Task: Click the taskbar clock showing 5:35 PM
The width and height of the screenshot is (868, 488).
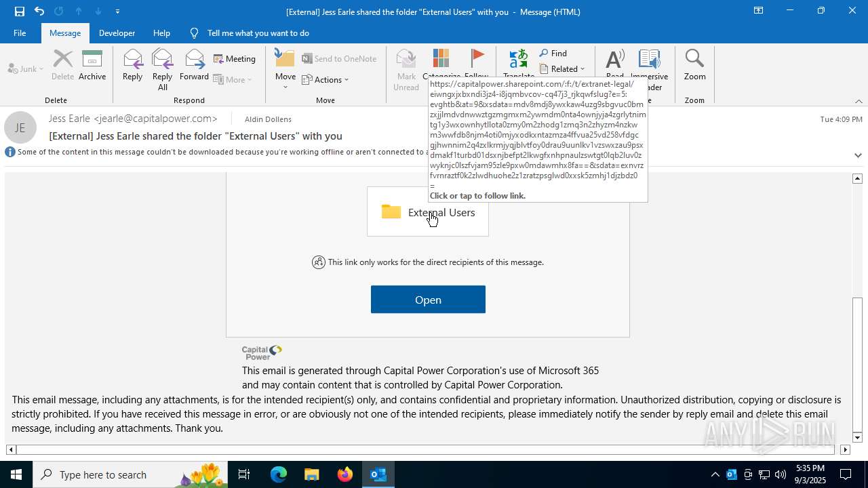Action: point(810,474)
